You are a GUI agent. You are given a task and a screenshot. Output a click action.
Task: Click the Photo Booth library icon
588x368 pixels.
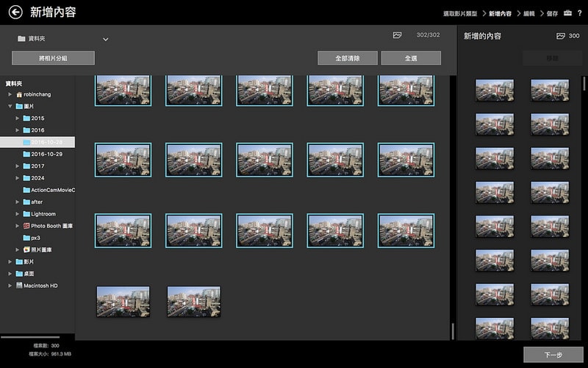tap(26, 226)
